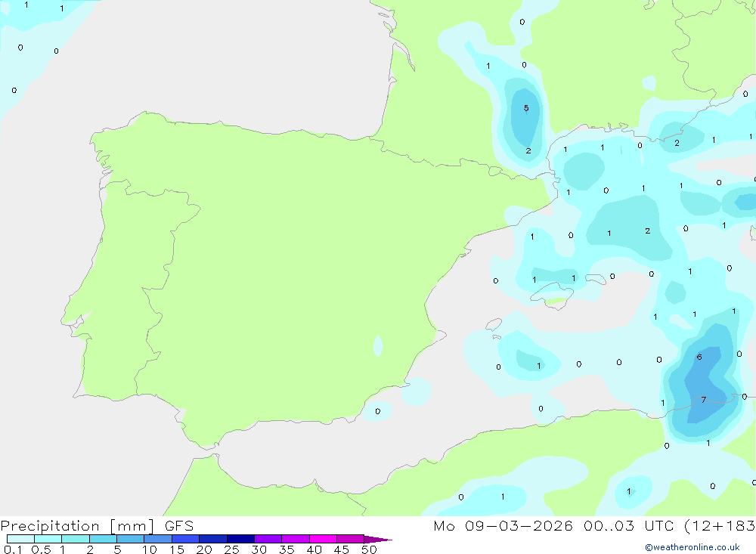Select the 20–25 mm legend color swatch
756x554 pixels.
[x=212, y=539]
